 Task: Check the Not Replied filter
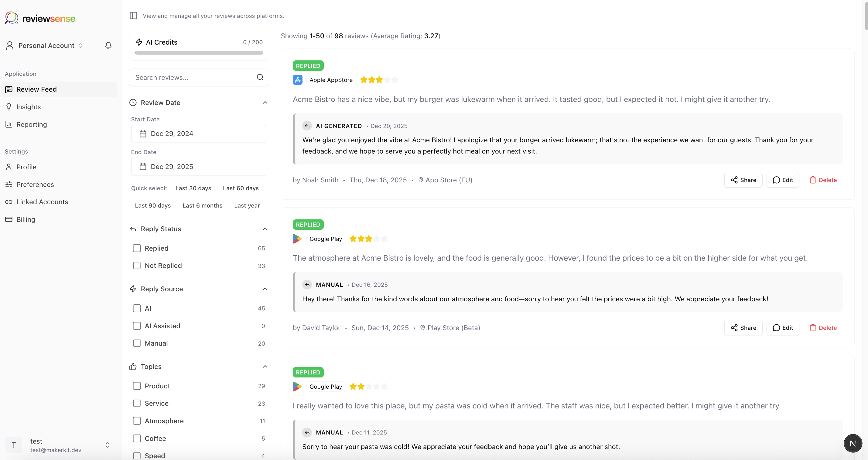pos(137,266)
